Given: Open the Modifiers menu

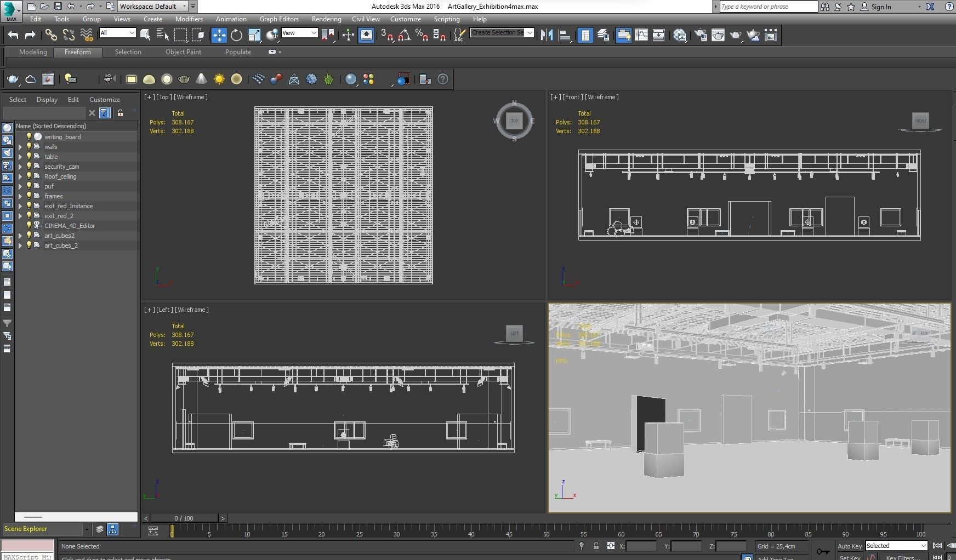Looking at the screenshot, I should click(189, 19).
